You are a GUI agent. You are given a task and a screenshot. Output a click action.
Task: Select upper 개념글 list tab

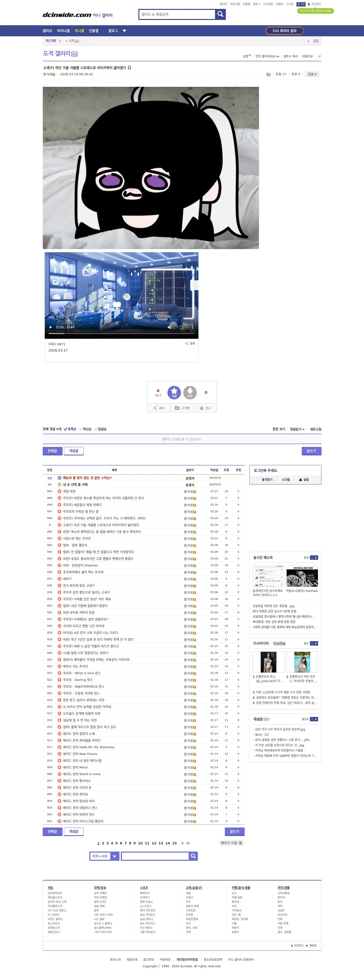(74, 451)
